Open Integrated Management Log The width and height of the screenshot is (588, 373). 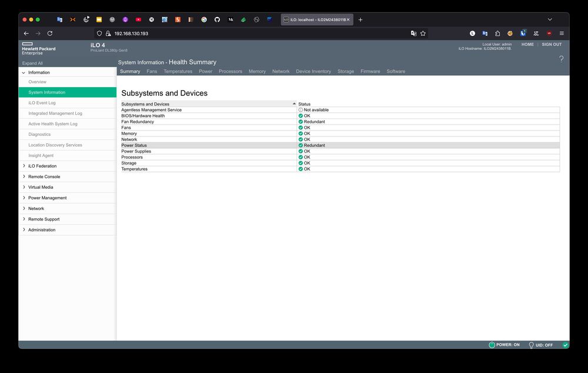(55, 114)
